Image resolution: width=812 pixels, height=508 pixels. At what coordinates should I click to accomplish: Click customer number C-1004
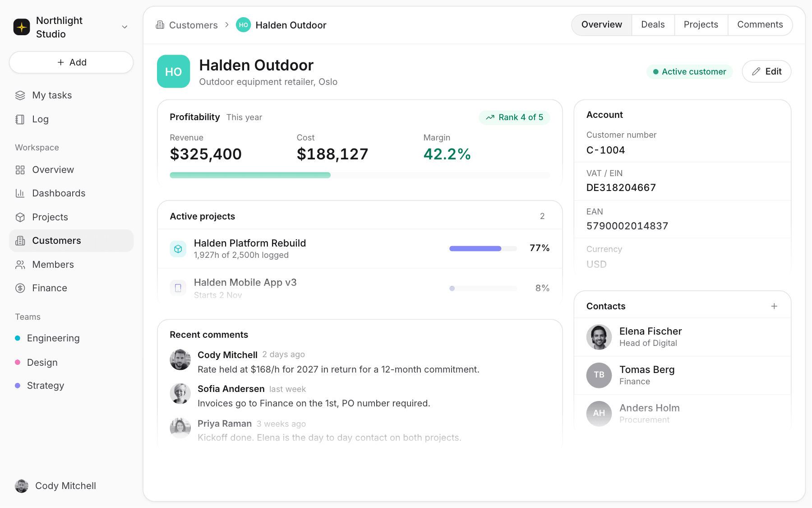(x=605, y=150)
